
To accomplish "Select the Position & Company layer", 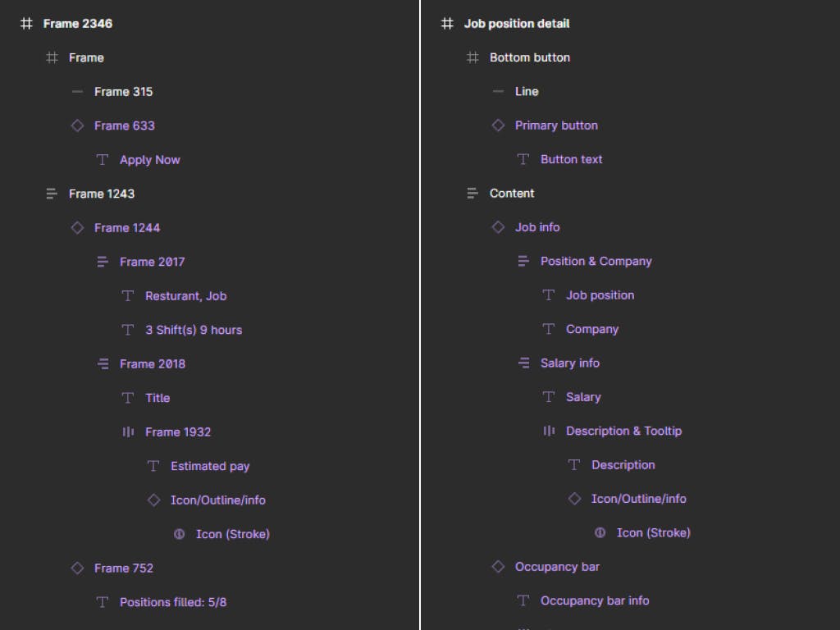I will point(596,261).
